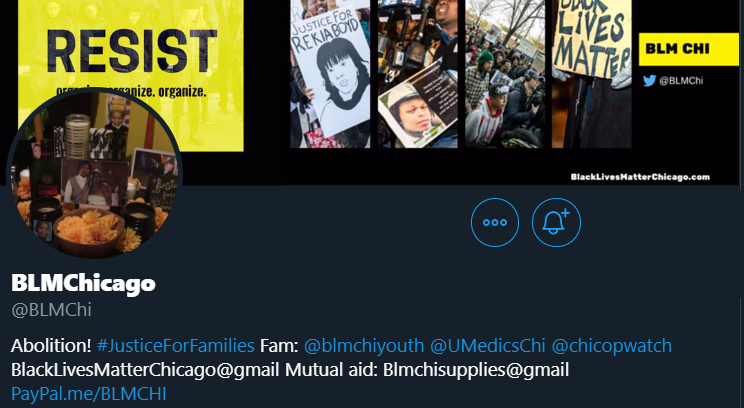Open the three-dot more options button

coord(495,223)
